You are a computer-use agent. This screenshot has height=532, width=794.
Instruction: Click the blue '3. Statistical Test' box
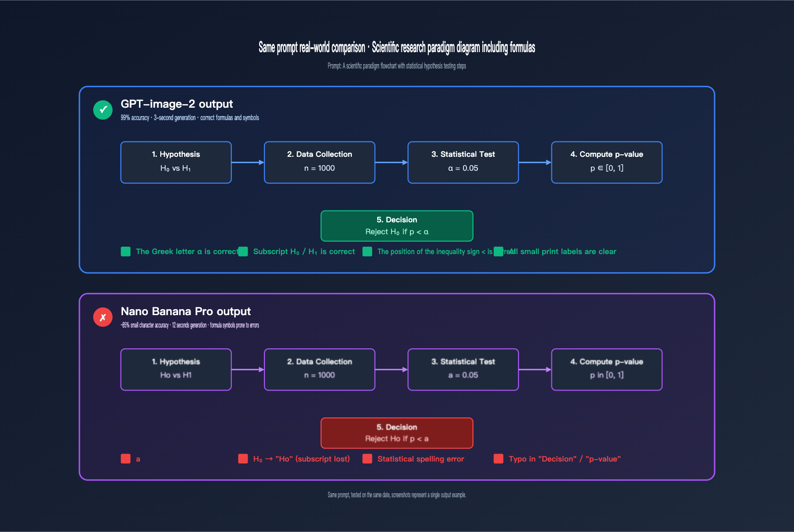tap(463, 162)
